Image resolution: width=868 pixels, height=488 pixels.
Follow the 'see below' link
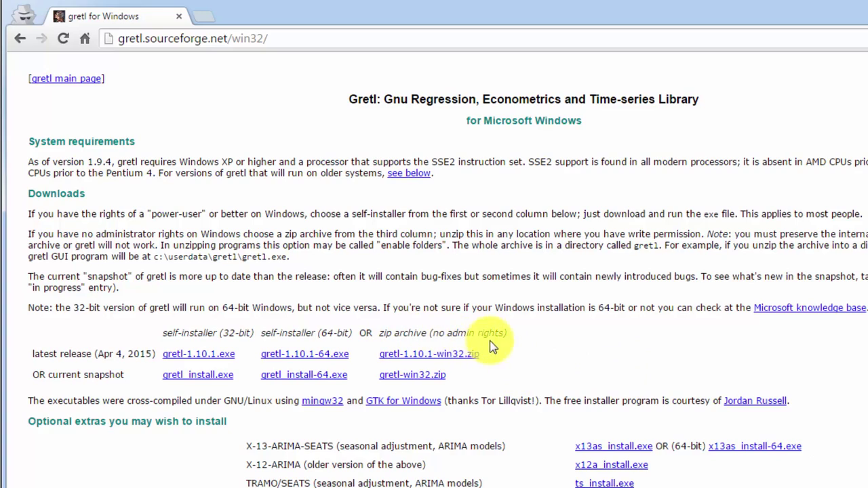[409, 173]
